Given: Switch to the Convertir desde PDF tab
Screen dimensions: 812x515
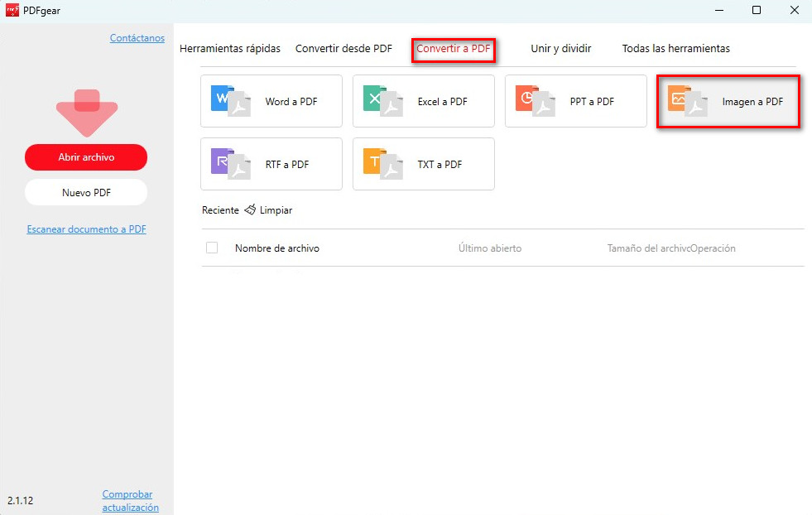Looking at the screenshot, I should pos(344,48).
